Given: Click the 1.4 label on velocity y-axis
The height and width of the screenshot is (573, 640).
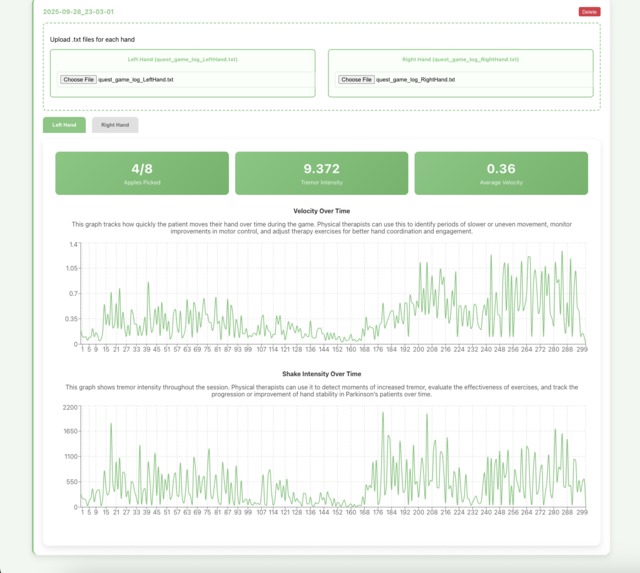Looking at the screenshot, I should 73,244.
